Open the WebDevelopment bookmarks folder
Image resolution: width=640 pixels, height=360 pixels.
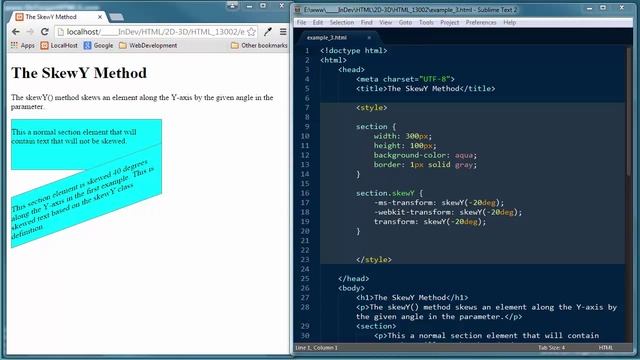[x=148, y=45]
